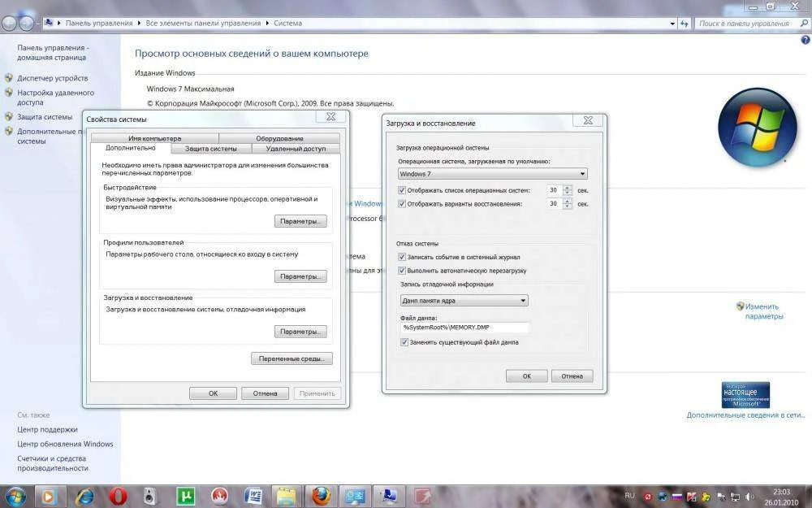The image size is (812, 508).
Task: Click the navigation Back arrow button
Action: tap(9, 23)
